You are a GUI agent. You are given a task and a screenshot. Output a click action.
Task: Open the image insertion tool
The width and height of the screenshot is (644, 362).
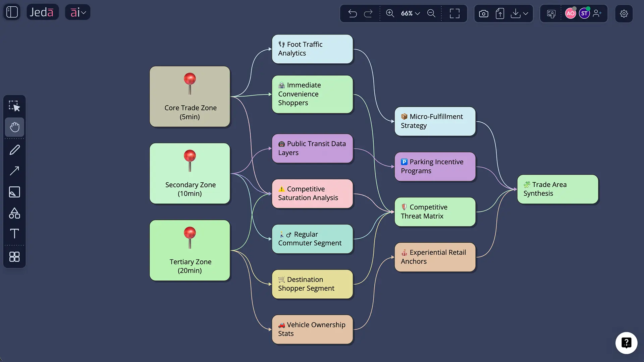coord(14,192)
